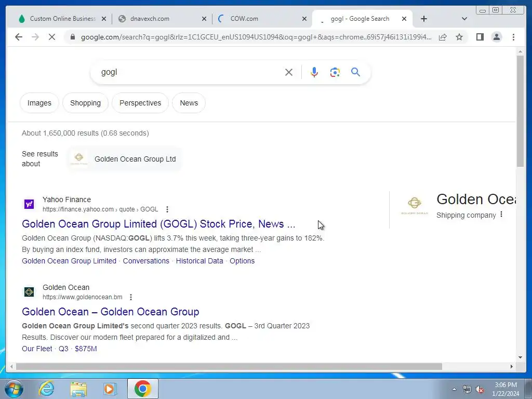Open goldenocean.bm result options menu
Screen dimensions: 532x399
(x=131, y=297)
